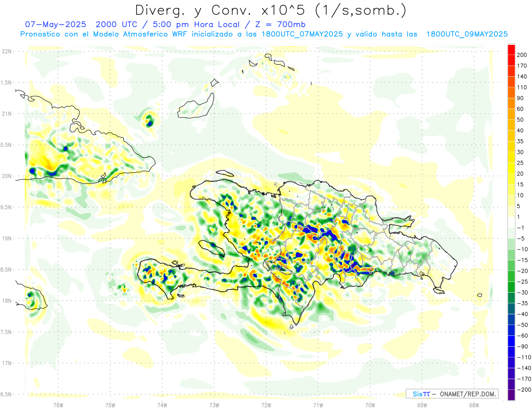Click the colorbar value '140'
Screen dimensions: 532x411
[x=522, y=77]
